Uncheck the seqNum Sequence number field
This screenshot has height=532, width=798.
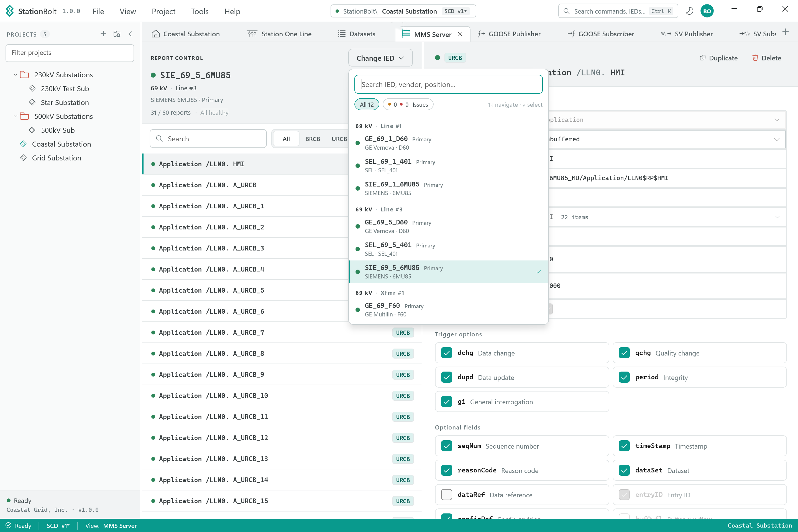point(446,446)
